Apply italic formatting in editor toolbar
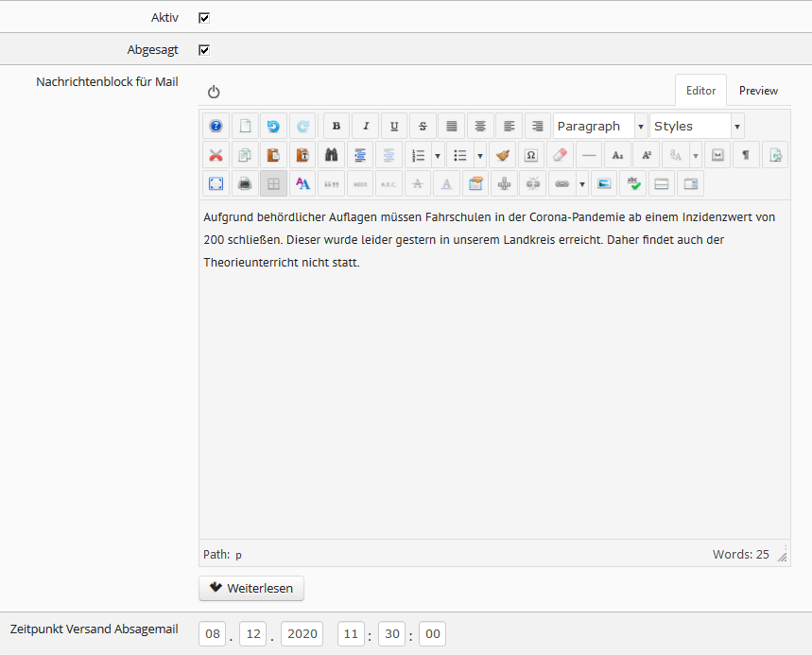Screen dimensions: 812x655 coord(366,127)
